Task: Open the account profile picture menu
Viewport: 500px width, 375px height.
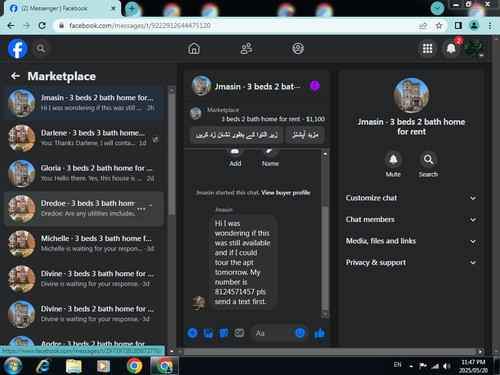Action: point(475,49)
